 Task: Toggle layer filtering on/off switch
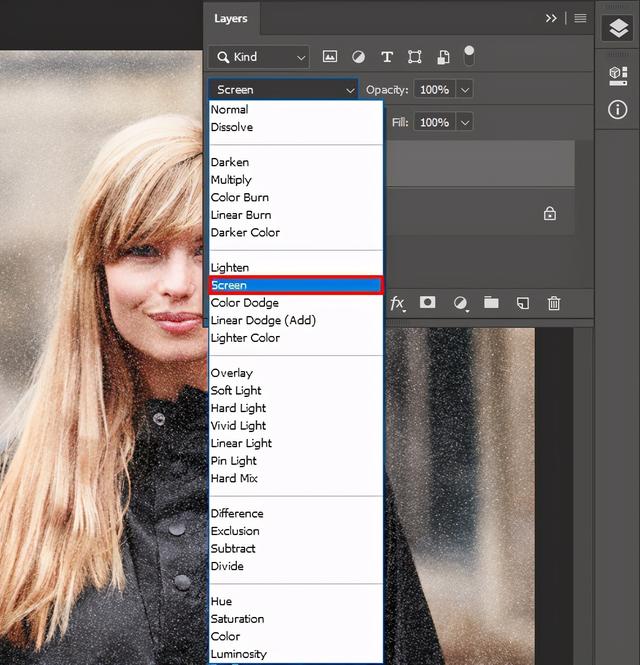pos(469,56)
